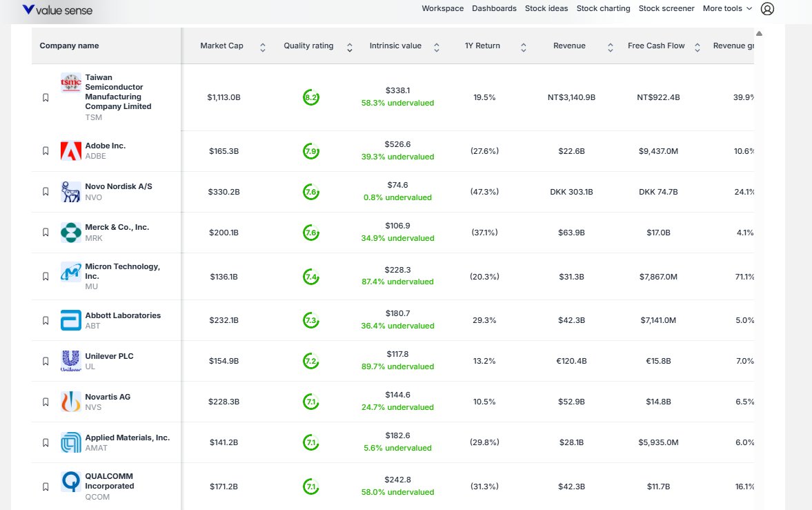This screenshot has width=812, height=510.
Task: Open Unilever PLC company link
Action: 109,356
